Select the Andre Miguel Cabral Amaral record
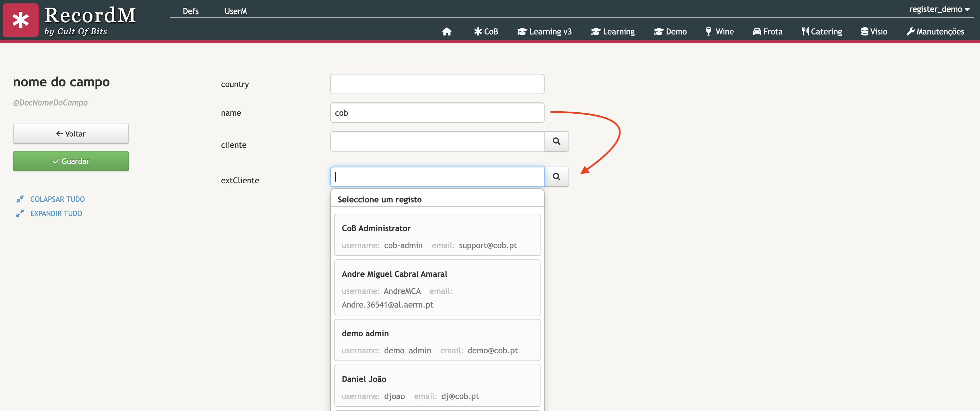This screenshot has width=980, height=411. [437, 287]
